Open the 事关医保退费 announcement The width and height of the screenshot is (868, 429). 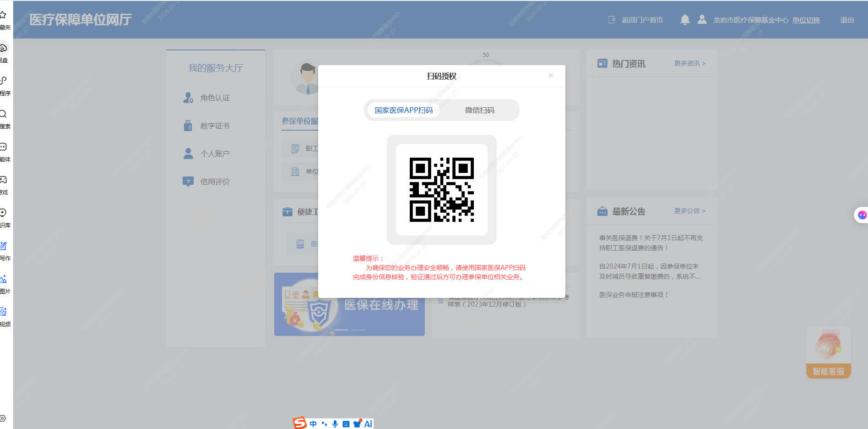(x=651, y=243)
